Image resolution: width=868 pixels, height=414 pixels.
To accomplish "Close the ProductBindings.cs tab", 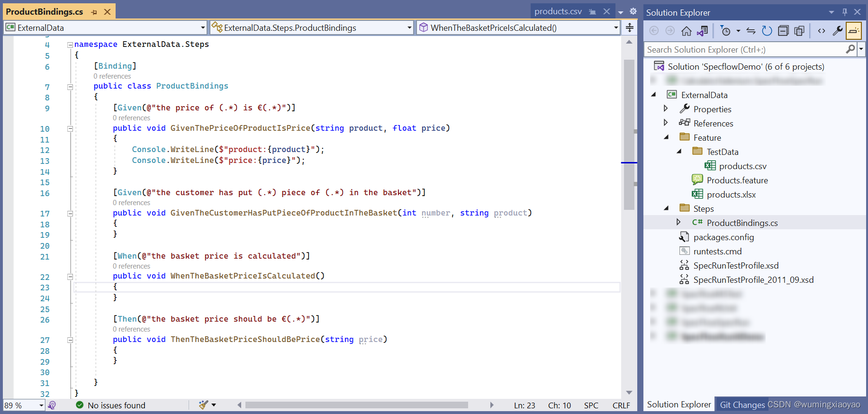I will (x=108, y=12).
